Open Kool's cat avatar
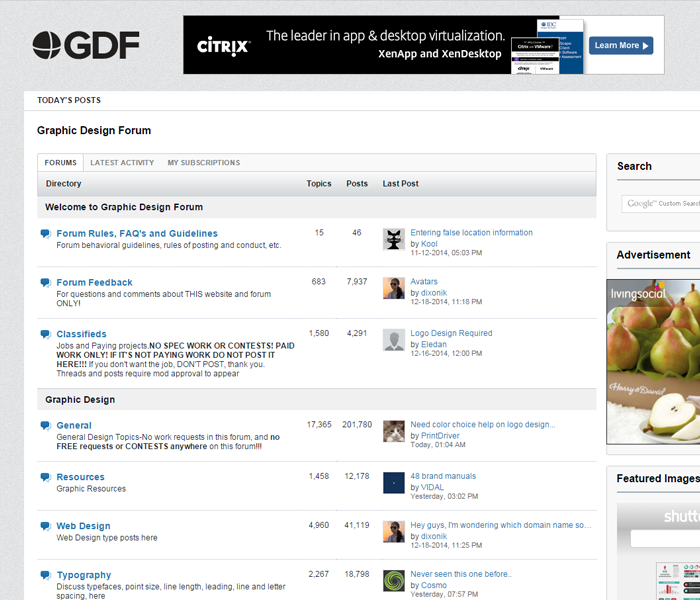This screenshot has width=700, height=600. pos(394,239)
